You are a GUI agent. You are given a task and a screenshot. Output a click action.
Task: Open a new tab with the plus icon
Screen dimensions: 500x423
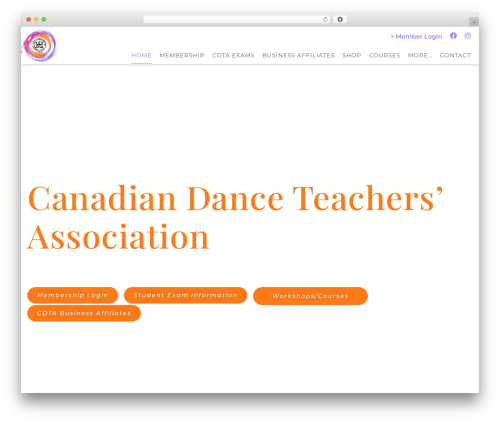[x=474, y=22]
